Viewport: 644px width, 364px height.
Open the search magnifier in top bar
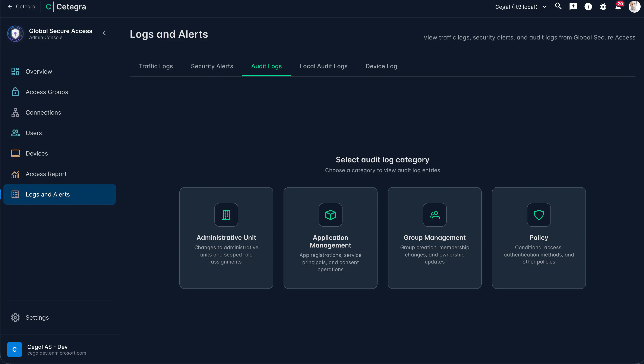558,6
